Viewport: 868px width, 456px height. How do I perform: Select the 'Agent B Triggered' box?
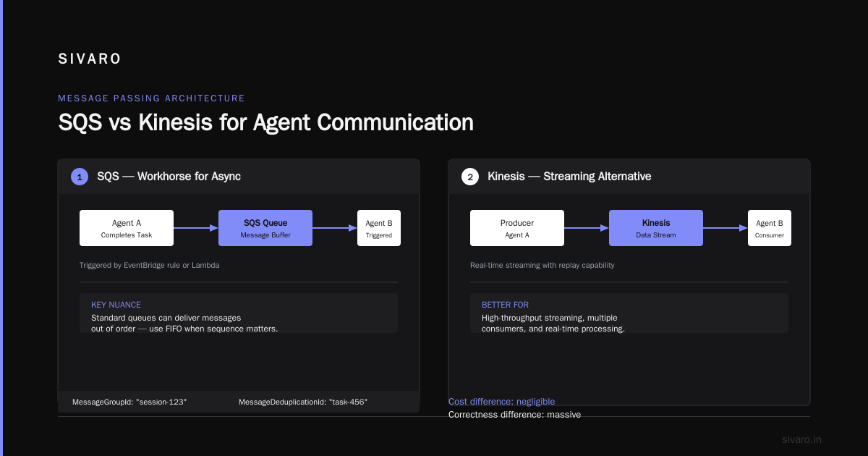click(379, 228)
